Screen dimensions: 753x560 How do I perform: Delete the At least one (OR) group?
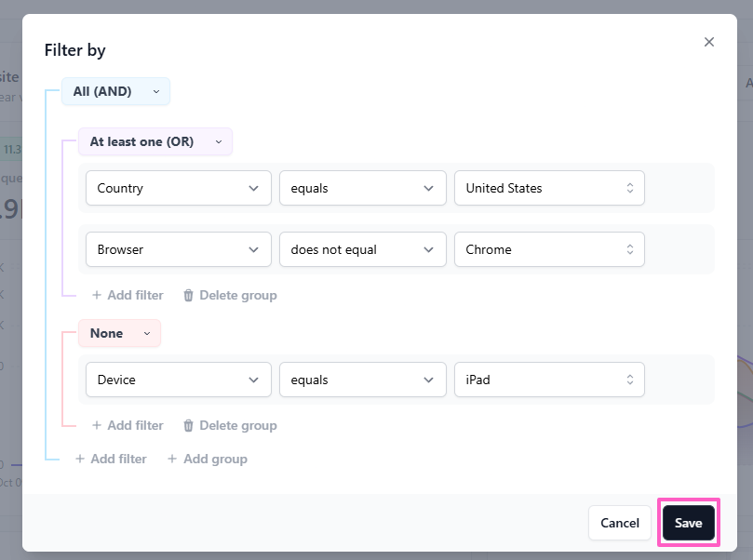pos(230,295)
